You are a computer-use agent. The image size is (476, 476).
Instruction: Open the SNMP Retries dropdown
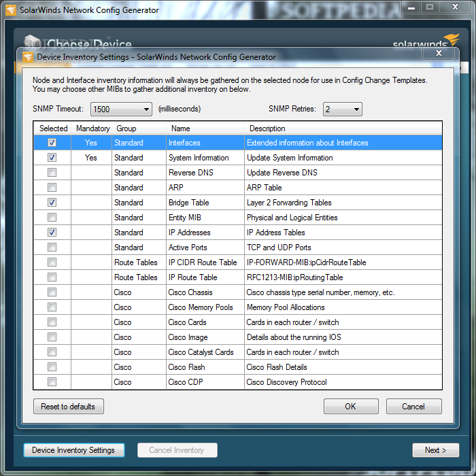343,109
